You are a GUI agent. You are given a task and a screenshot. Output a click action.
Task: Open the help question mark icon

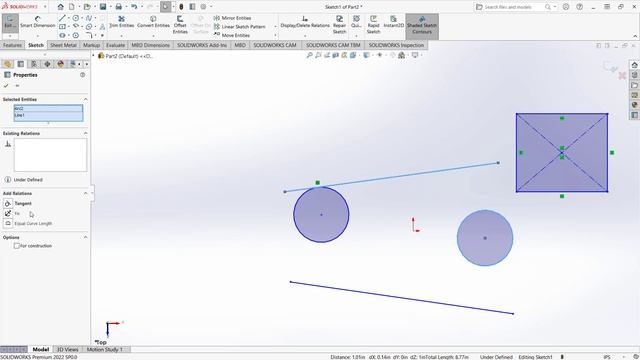(579, 7)
